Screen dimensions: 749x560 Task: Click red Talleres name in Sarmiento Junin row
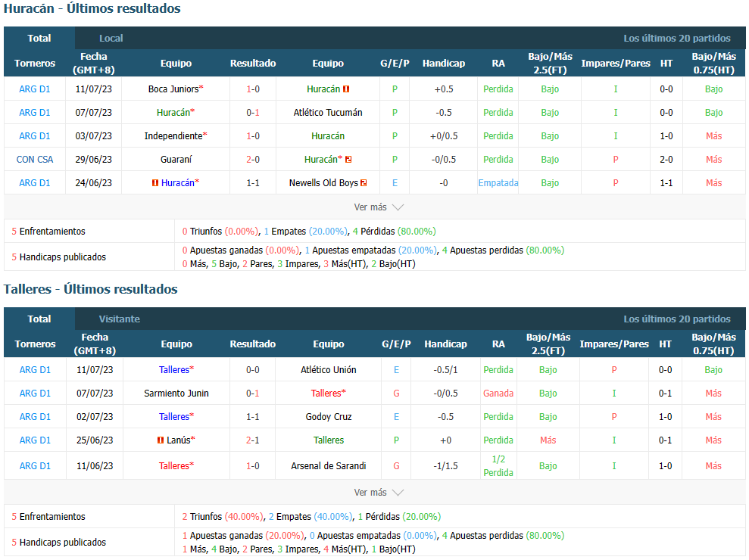point(326,394)
